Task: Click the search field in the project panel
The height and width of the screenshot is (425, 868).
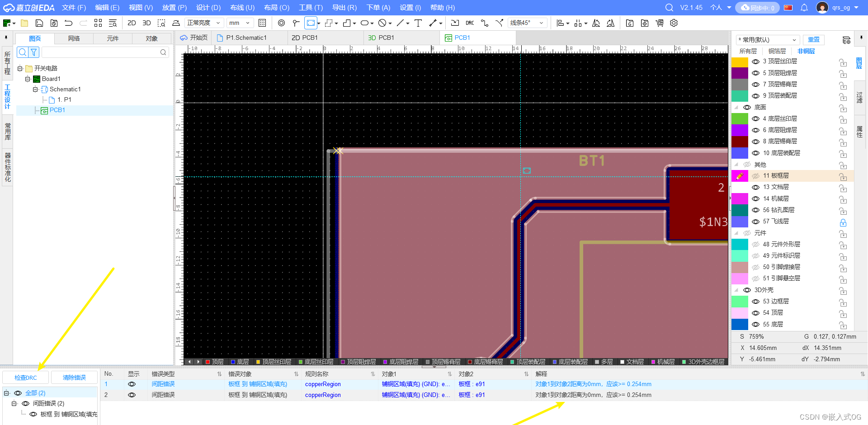Action: coord(105,52)
